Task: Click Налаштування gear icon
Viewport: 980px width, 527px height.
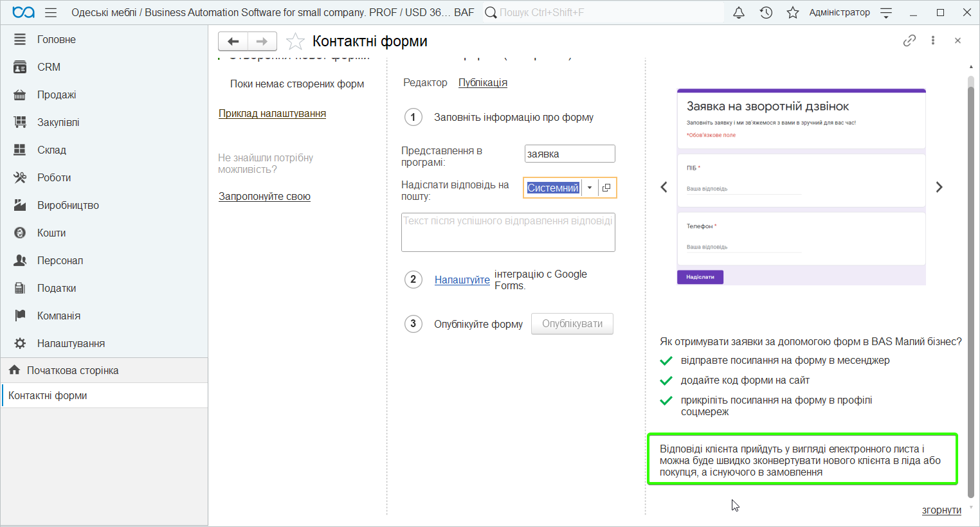Action: pos(20,343)
